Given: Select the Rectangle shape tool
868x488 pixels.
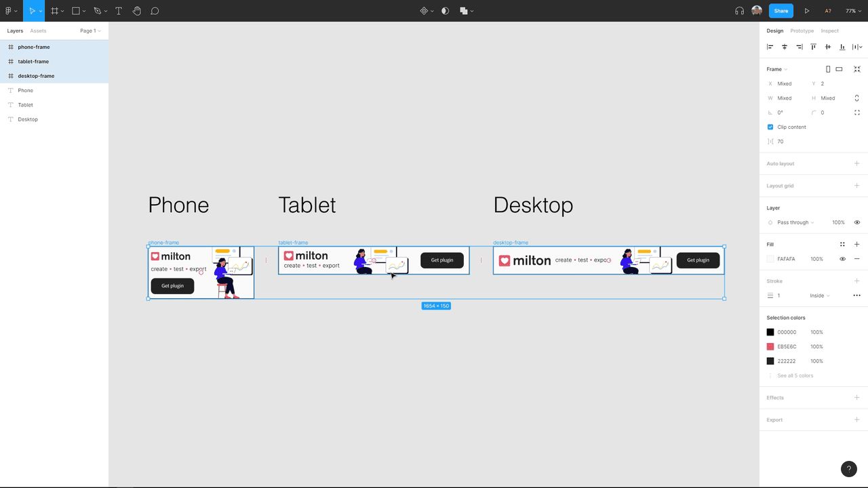Looking at the screenshot, I should pyautogui.click(x=76, y=11).
